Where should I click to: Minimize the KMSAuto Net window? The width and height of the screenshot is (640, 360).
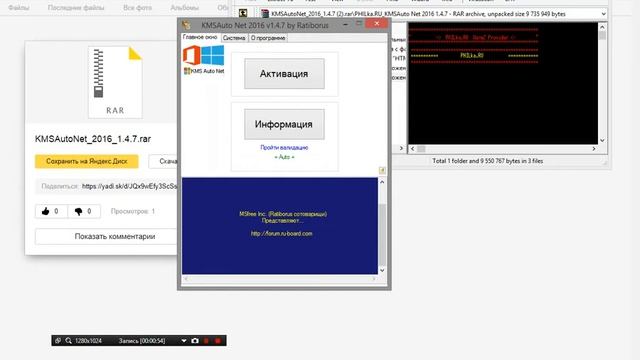[x=345, y=24]
